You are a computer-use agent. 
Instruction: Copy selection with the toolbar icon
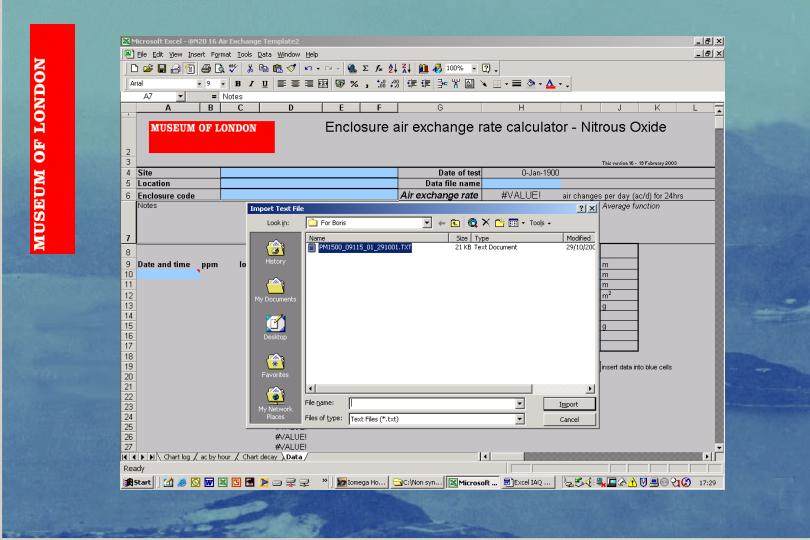(x=263, y=68)
